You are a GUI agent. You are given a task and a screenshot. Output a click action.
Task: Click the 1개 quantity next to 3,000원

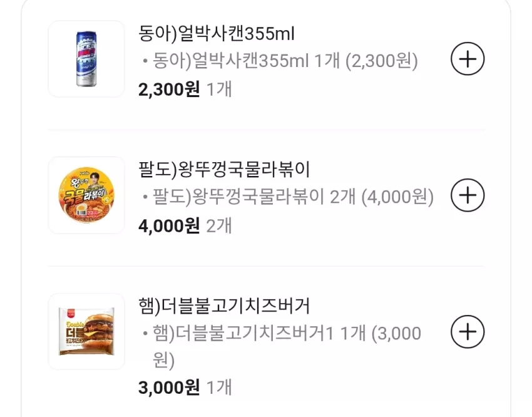pyautogui.click(x=219, y=388)
